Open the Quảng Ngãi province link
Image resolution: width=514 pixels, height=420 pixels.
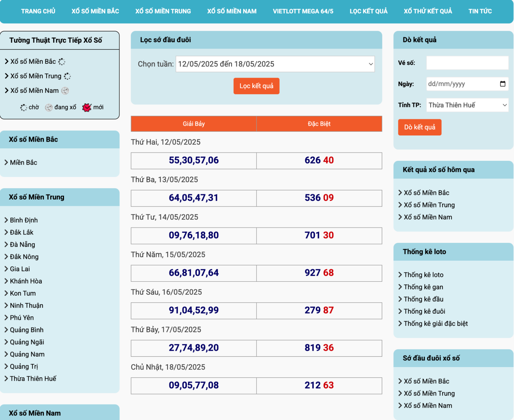click(x=27, y=342)
